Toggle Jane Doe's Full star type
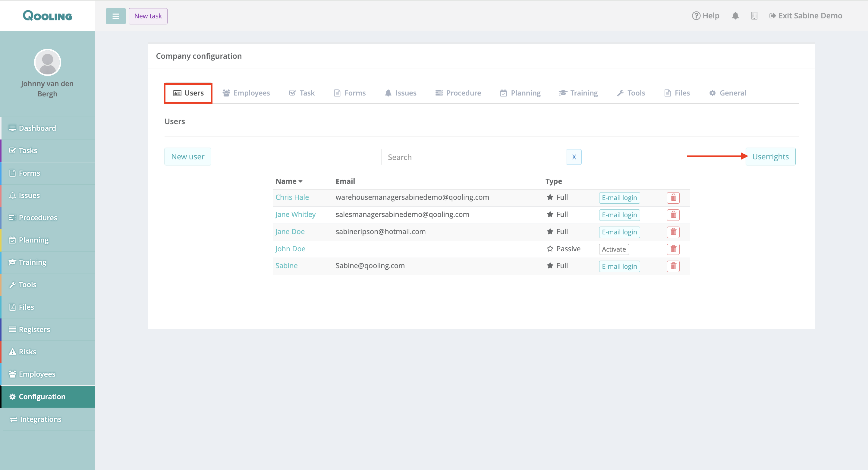Viewport: 868px width, 470px height. click(550, 231)
